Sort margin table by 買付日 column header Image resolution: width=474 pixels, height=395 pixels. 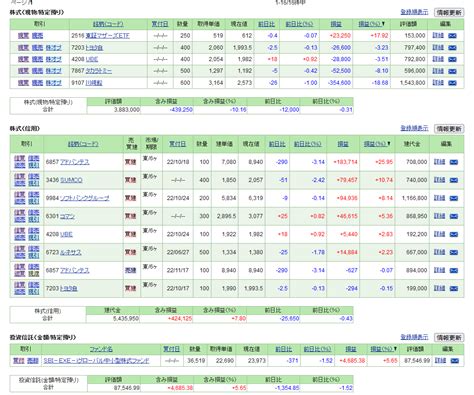point(177,144)
